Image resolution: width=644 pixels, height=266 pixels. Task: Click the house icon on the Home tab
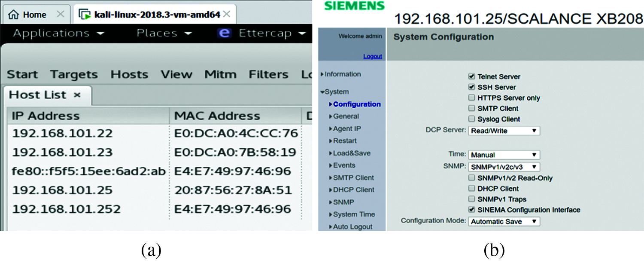(14, 13)
